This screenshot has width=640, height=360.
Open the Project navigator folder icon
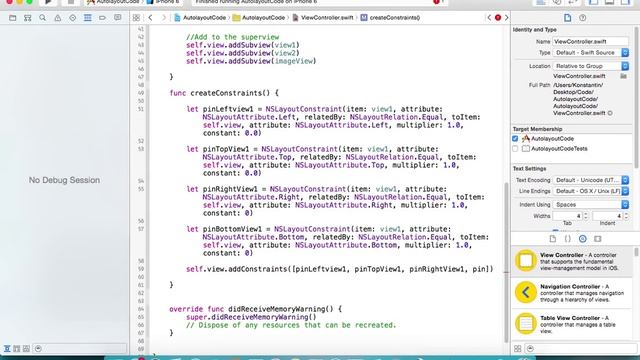tap(13, 18)
